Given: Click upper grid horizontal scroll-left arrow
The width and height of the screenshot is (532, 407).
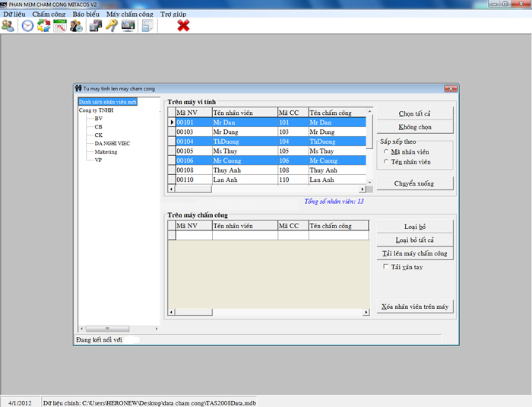Looking at the screenshot, I should click(x=171, y=189).
